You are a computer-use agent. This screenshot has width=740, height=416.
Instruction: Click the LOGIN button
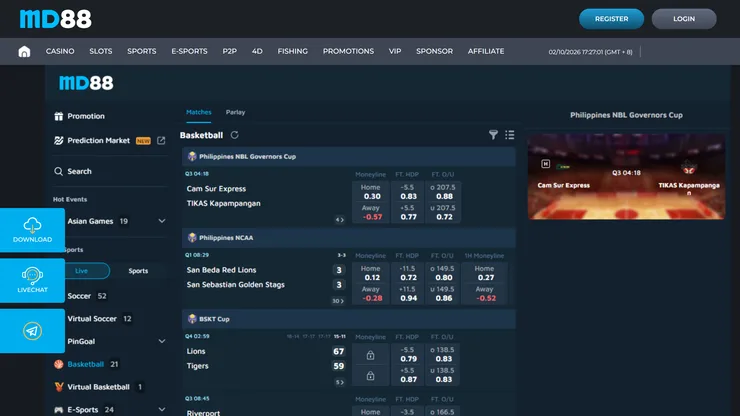(684, 19)
